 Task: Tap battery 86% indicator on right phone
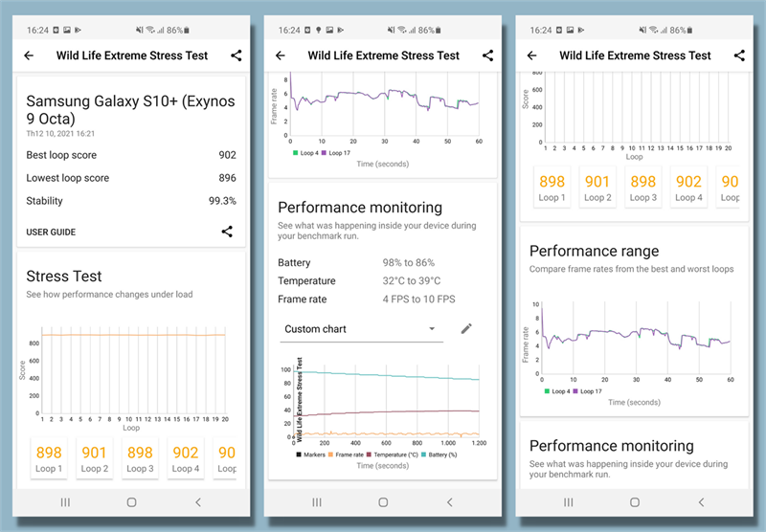681,31
